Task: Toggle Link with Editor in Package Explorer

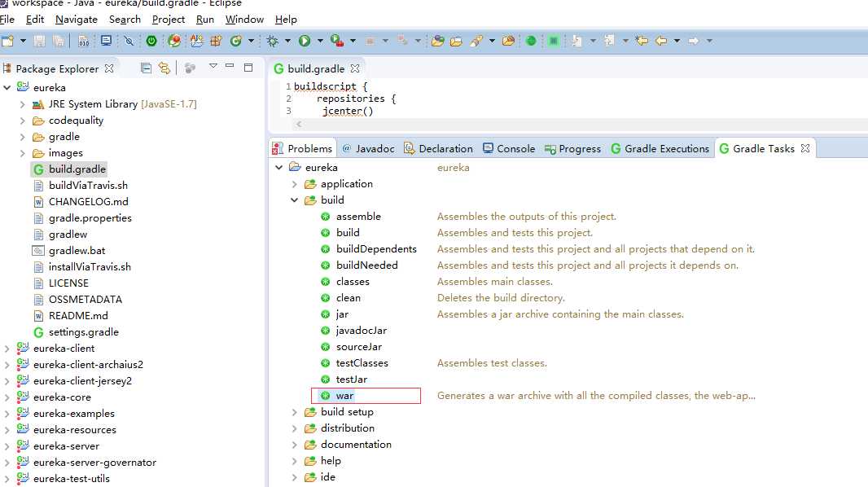Action: (164, 68)
